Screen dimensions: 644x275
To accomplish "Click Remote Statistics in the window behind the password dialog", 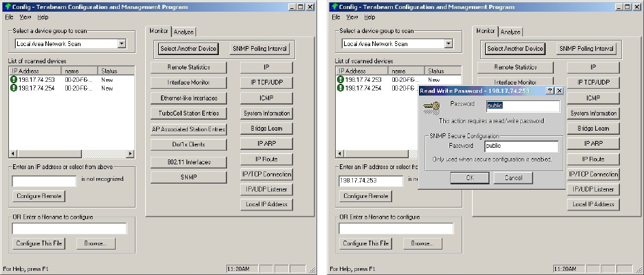I will click(x=515, y=67).
